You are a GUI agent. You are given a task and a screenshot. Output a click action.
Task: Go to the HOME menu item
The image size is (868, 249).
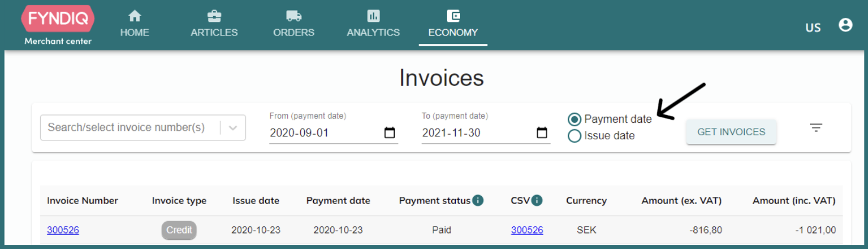pos(135,33)
